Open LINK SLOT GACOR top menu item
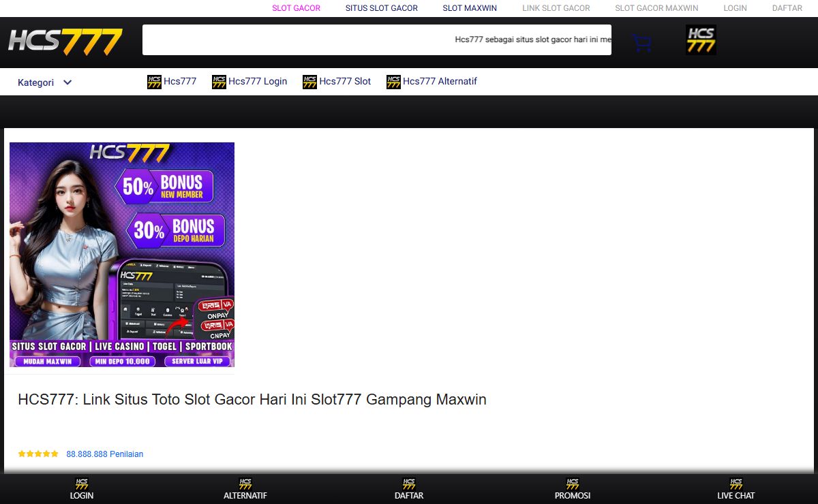 click(556, 8)
